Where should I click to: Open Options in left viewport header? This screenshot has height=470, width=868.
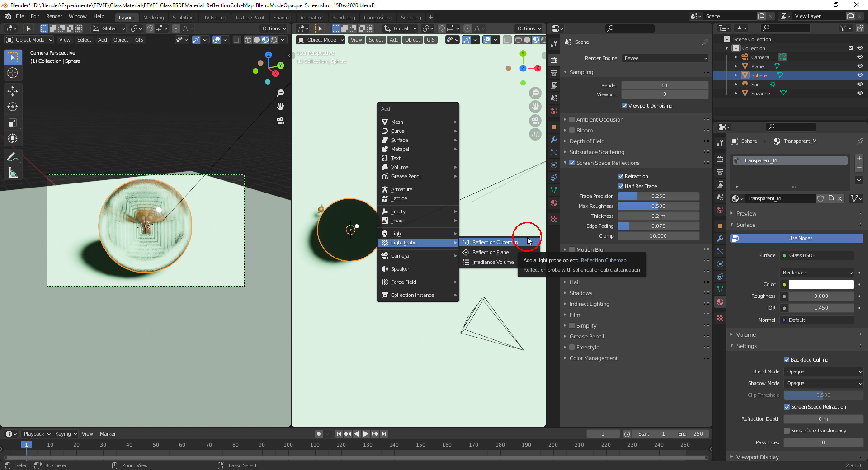[274, 28]
